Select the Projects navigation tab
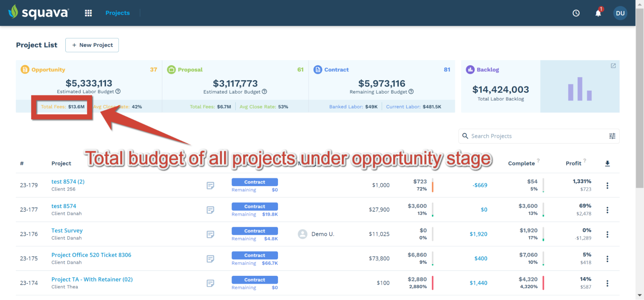 [x=117, y=13]
